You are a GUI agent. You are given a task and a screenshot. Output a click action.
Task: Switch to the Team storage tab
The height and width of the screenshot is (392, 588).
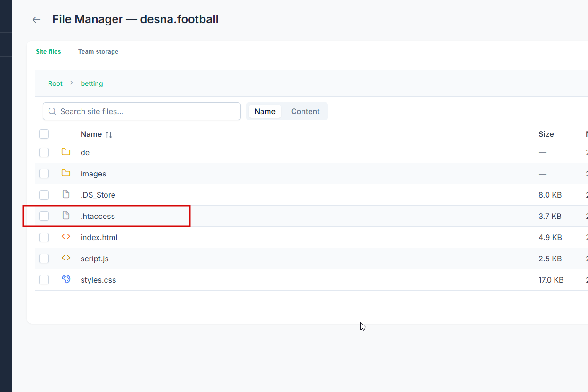click(98, 51)
